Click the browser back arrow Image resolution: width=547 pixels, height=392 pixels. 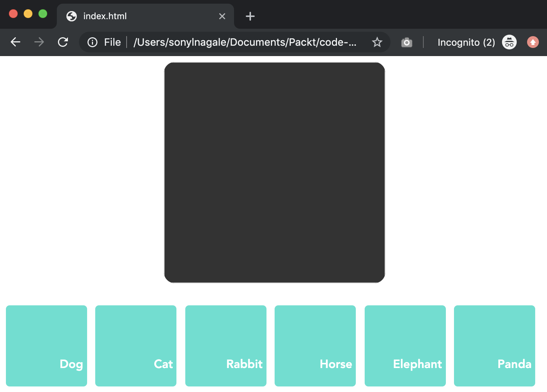pyautogui.click(x=16, y=42)
